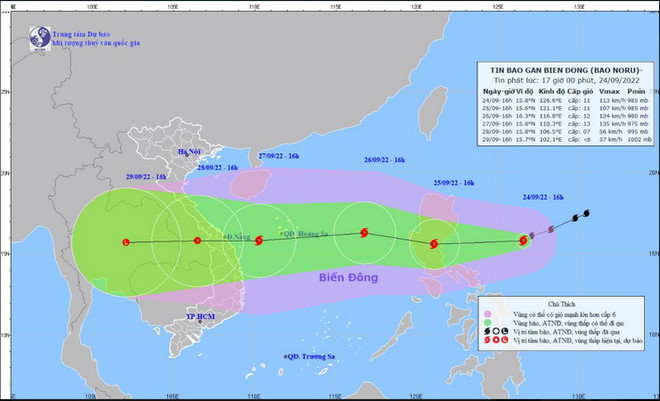
Task: Click the storm symbol under 26/09/22 - 16h
Action: coord(363,233)
